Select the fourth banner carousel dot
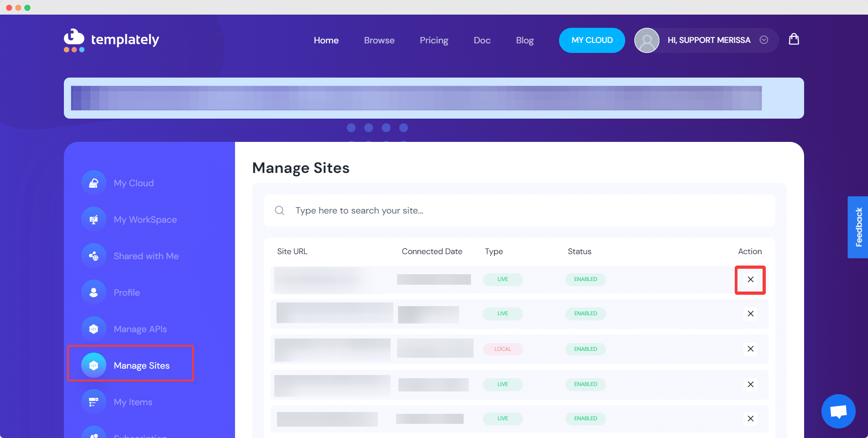This screenshot has height=438, width=868. (403, 128)
